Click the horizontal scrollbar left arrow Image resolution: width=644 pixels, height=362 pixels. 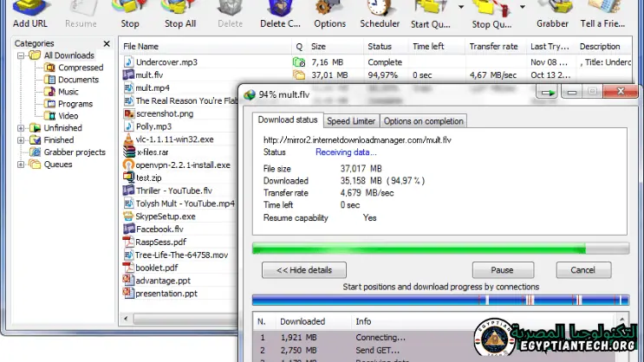coord(126,319)
